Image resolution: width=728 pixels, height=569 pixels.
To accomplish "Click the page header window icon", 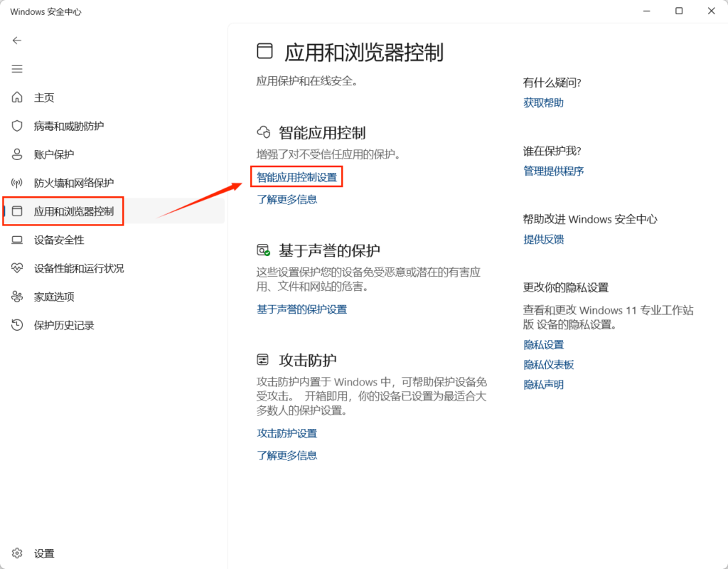I will coord(264,51).
